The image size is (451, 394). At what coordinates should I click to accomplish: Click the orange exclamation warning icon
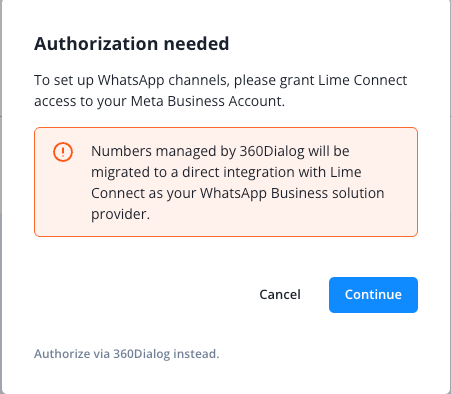[x=63, y=152]
